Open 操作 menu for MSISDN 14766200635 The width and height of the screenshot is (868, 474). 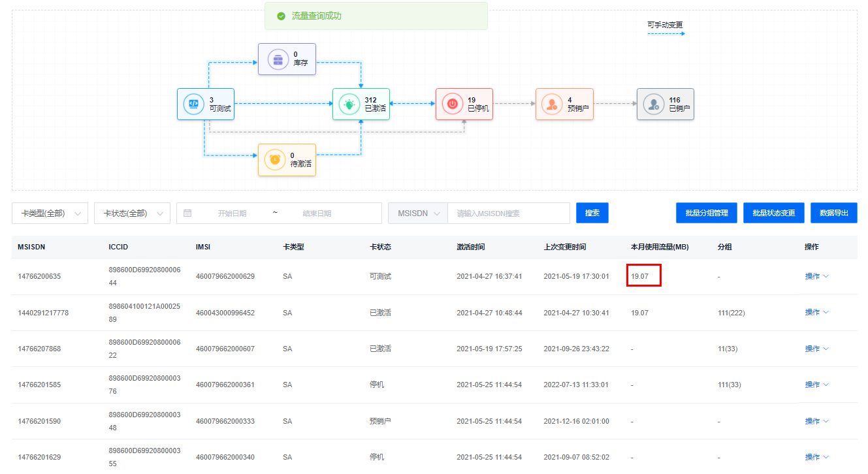click(x=816, y=276)
